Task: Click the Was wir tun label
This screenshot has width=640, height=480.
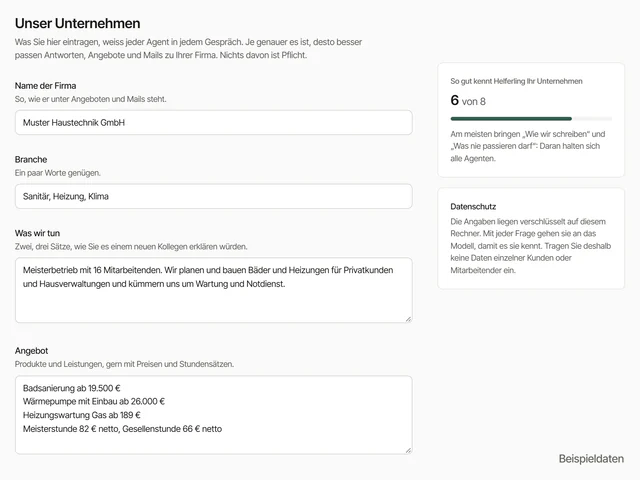Action: point(38,233)
